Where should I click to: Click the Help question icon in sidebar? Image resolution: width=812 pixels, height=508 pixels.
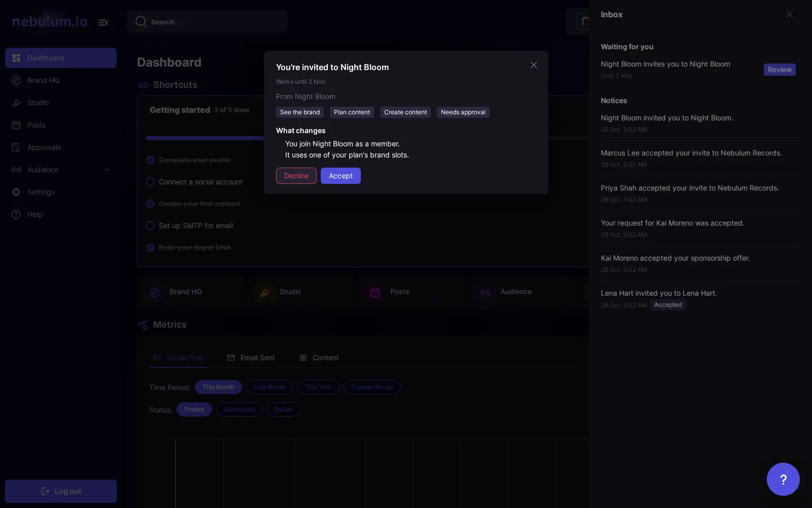[16, 214]
